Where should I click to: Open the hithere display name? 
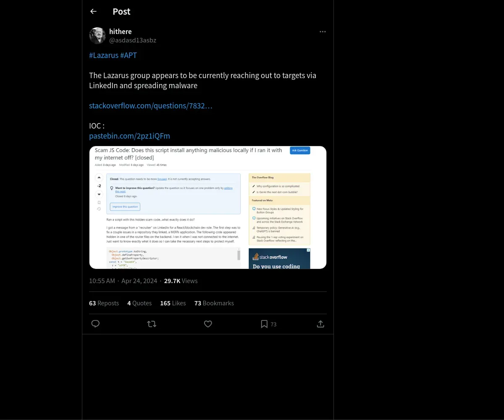[x=121, y=31]
